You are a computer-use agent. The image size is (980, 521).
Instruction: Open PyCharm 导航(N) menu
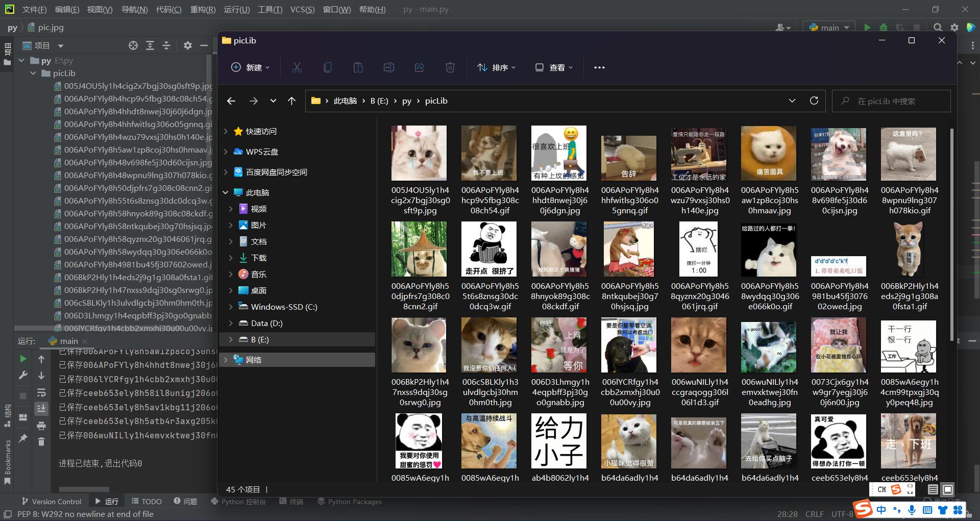pos(134,9)
